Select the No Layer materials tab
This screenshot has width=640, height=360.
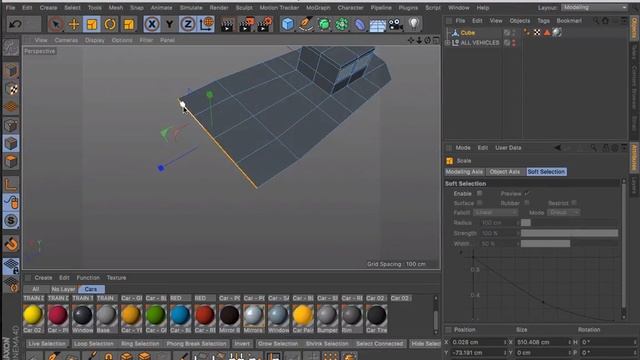tap(63, 289)
